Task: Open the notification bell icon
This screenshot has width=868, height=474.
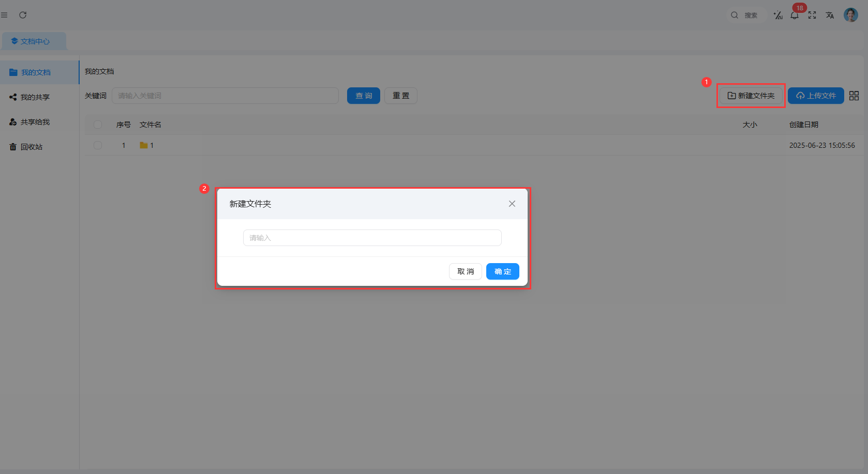Action: 795,15
